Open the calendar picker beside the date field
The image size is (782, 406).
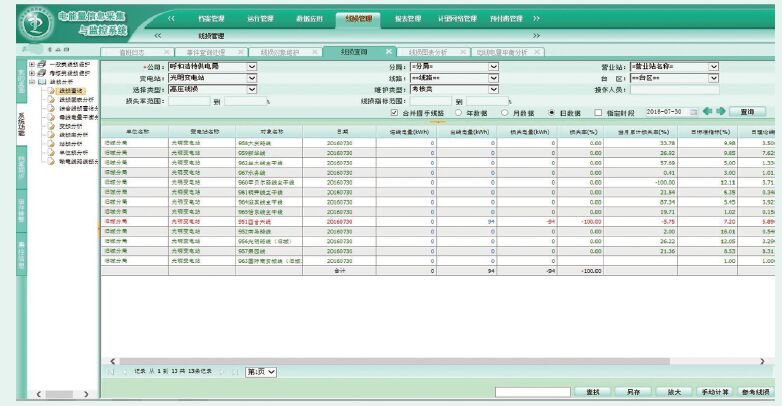(692, 112)
